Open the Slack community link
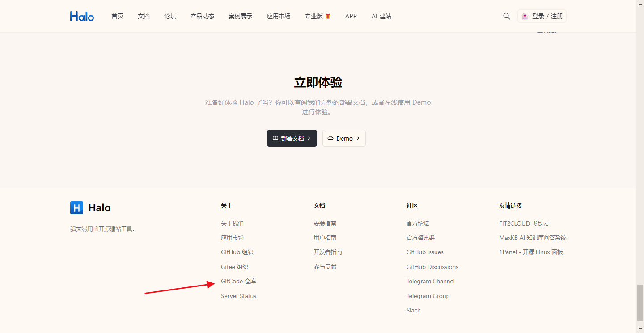 (413, 310)
